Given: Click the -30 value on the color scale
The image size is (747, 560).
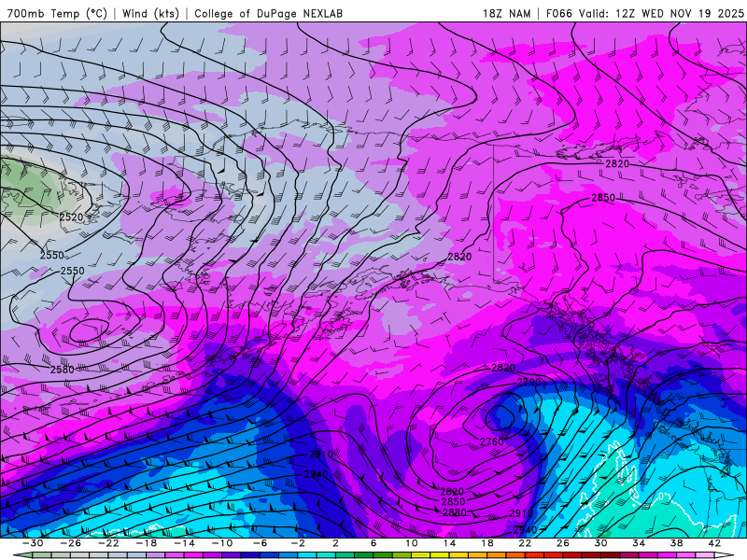Looking at the screenshot, I should 33,543.
